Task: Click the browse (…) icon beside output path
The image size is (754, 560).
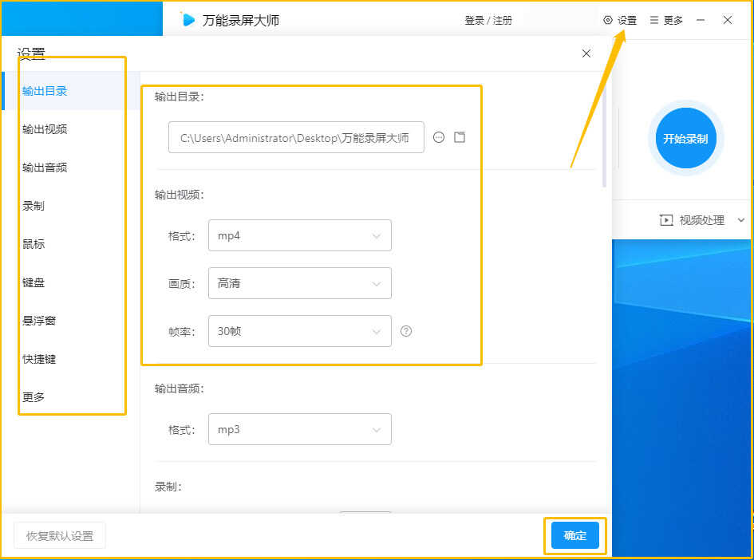Action: 439,137
